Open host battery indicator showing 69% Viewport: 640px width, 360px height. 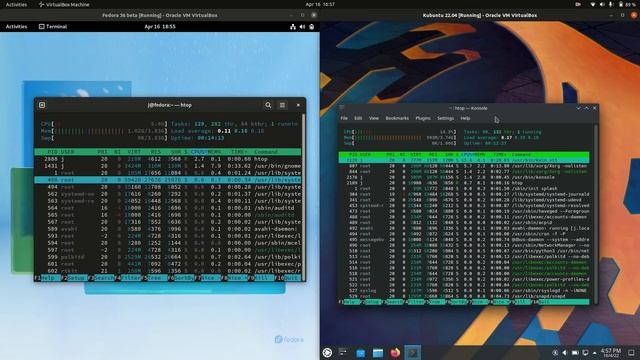[627, 4]
